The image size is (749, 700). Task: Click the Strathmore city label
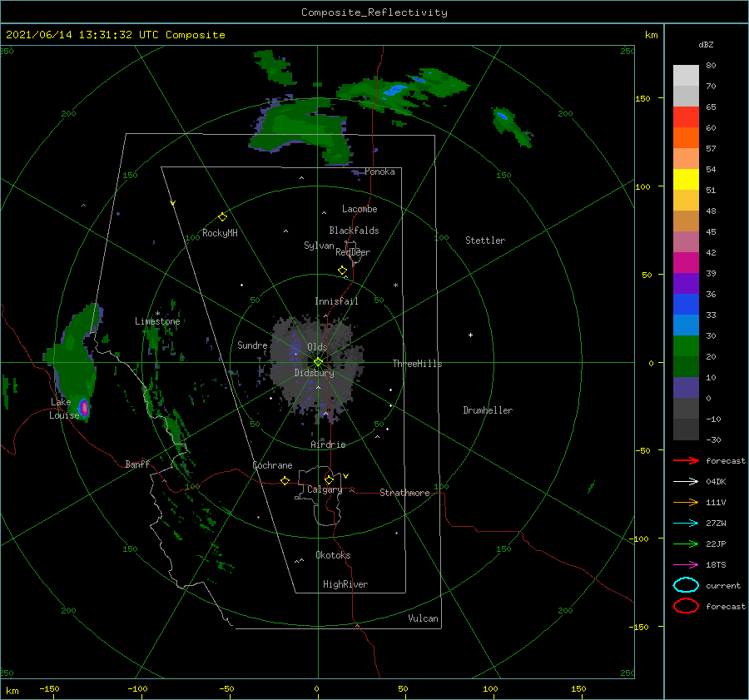pyautogui.click(x=404, y=493)
